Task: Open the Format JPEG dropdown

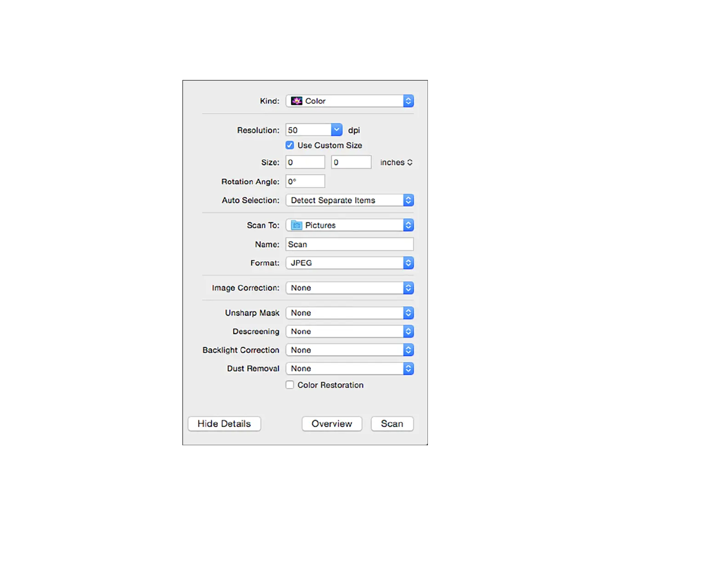Action: (350, 263)
